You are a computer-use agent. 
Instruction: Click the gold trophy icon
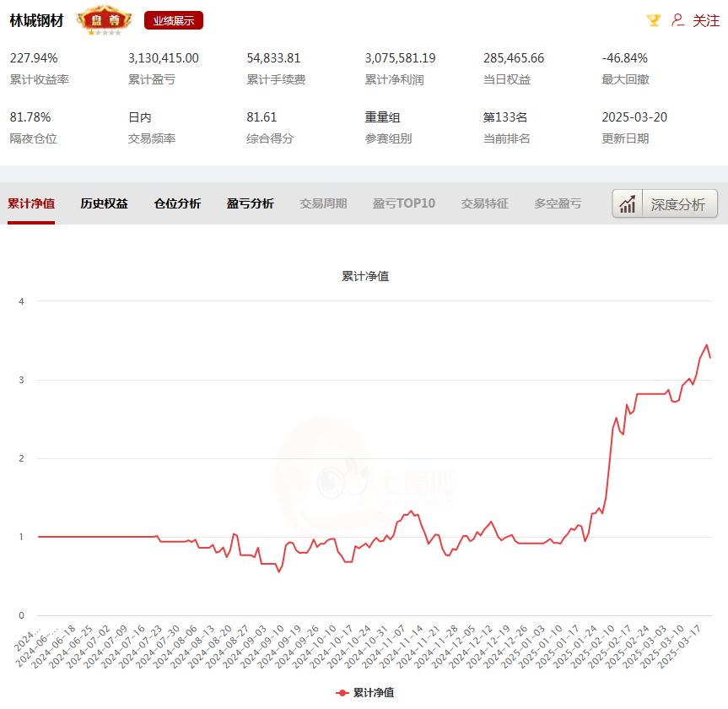pos(654,20)
